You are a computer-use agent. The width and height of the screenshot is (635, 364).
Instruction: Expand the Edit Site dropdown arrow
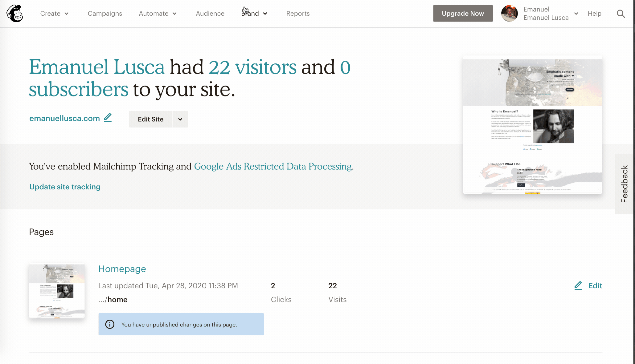point(180,119)
